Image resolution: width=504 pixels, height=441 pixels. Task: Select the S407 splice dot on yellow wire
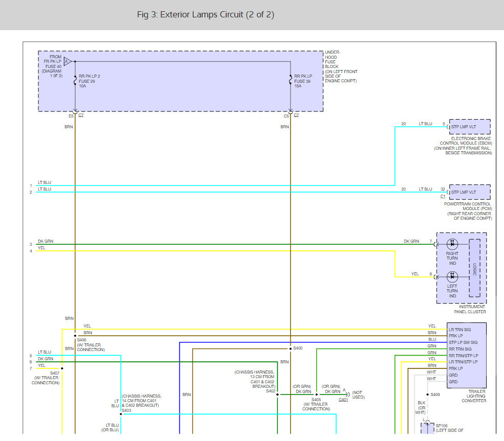[x=62, y=368]
